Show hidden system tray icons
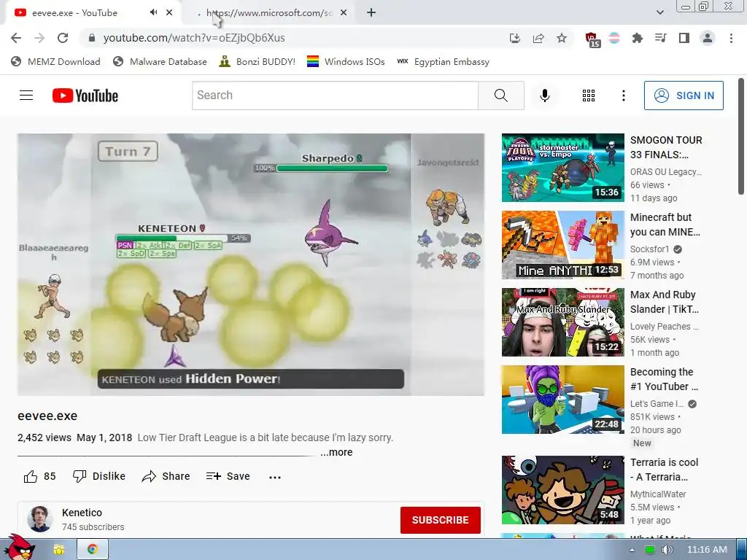The width and height of the screenshot is (747, 560). click(632, 550)
